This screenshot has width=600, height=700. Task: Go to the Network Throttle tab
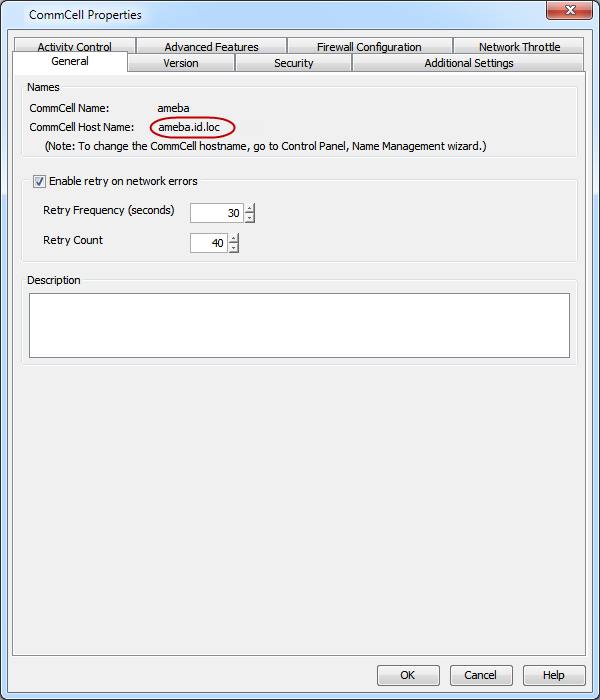point(519,47)
